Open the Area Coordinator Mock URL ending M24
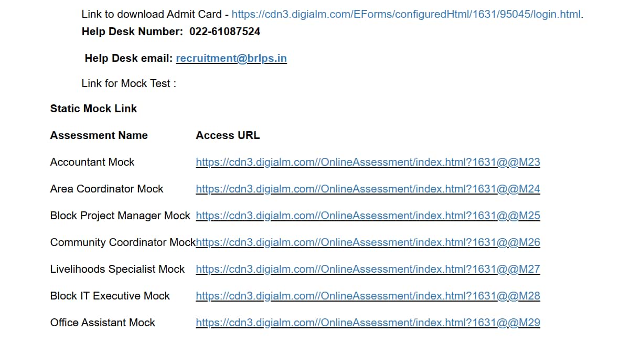This screenshot has height=364, width=641. 368,189
